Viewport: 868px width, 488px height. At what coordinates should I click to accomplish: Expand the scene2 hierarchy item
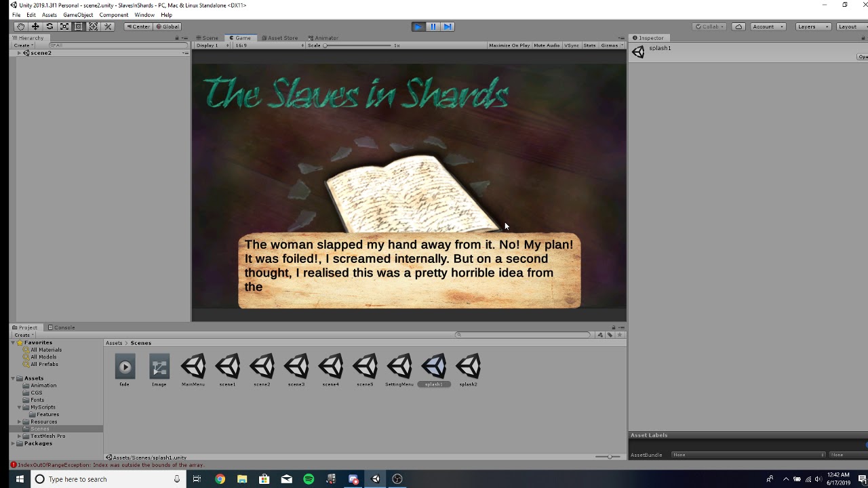click(x=19, y=53)
